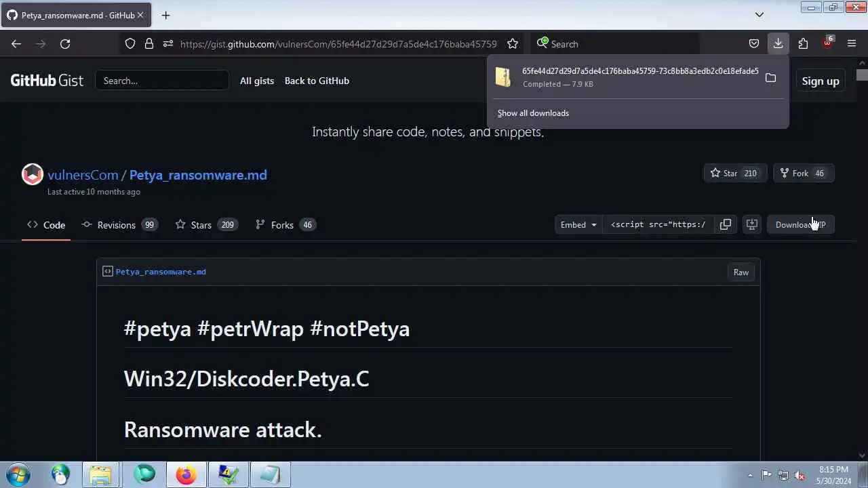Switch to the Forks tab
Viewport: 868px width, 488px height.
click(285, 225)
